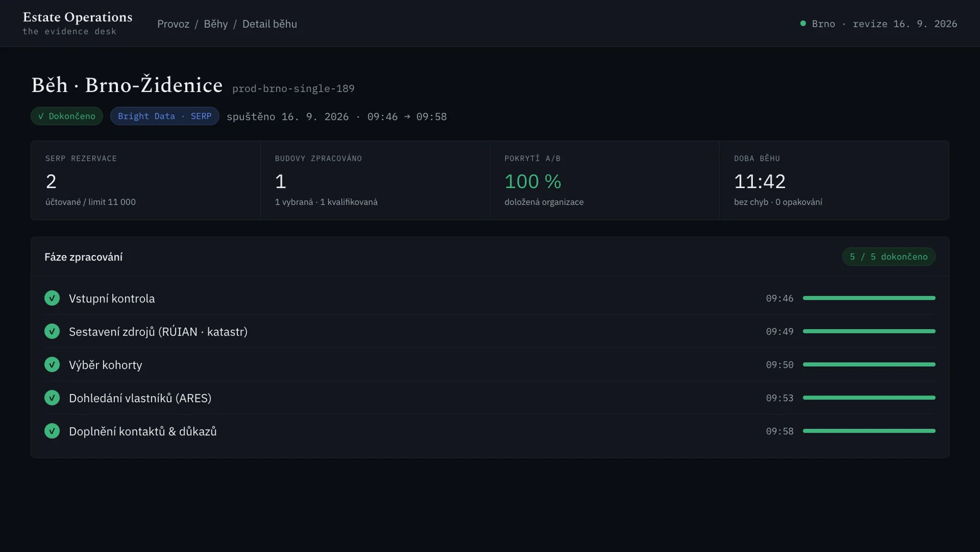Click the green check icon beside Vstupní kontrola
980x552 pixels.
pyautogui.click(x=52, y=298)
